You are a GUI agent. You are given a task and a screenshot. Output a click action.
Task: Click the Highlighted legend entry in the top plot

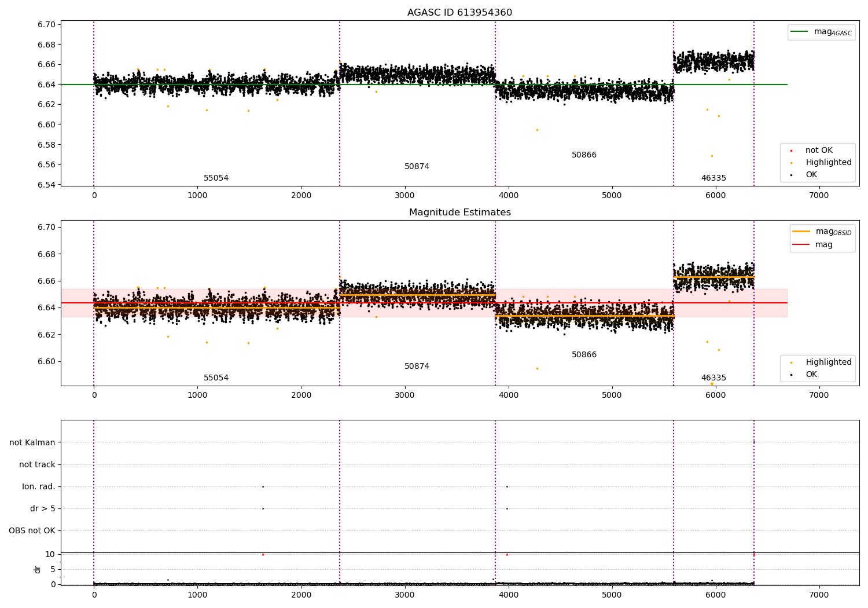[821, 163]
